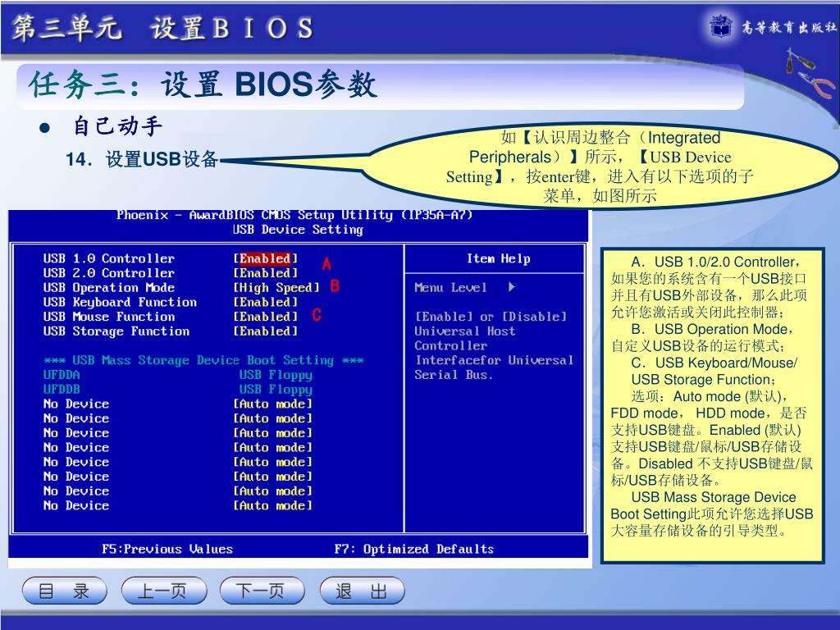Viewport: 840px width, 630px height.
Task: Open the Enabled value for USB Storage Function
Action: tap(265, 331)
